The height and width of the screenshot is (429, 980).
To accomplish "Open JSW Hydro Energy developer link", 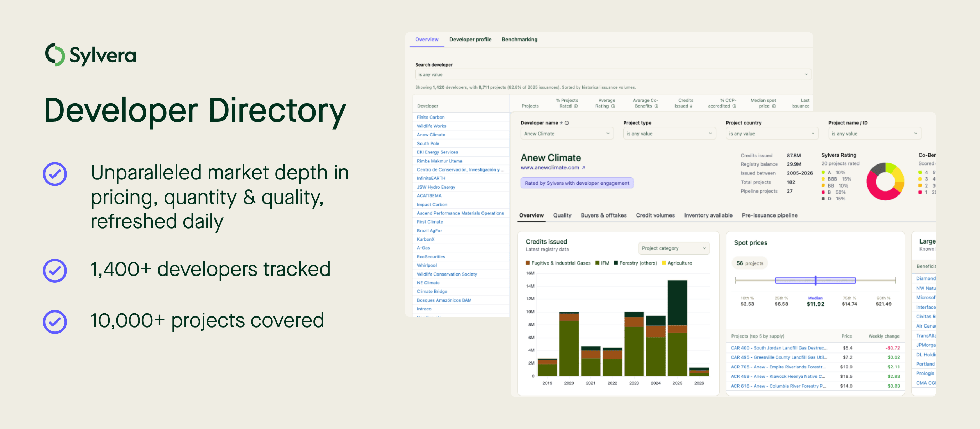I will [x=436, y=187].
